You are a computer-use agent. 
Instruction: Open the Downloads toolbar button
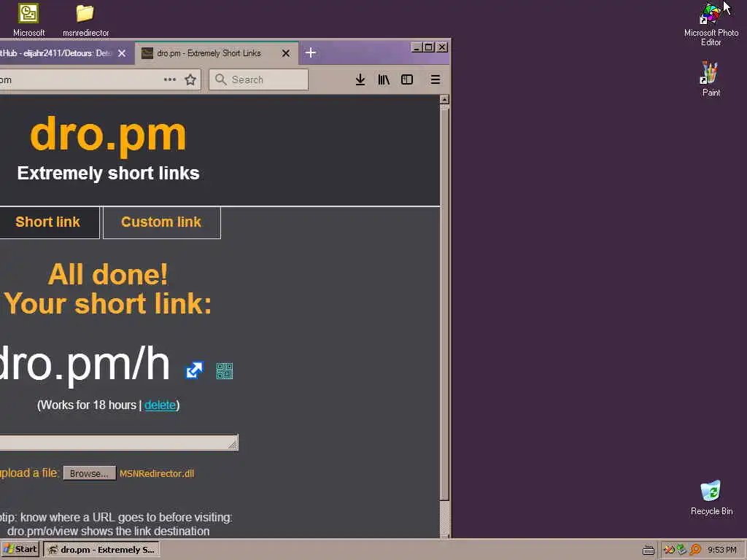click(360, 79)
